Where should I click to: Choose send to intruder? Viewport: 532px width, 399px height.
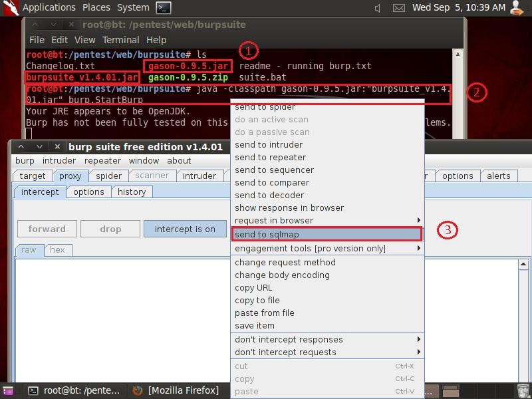click(x=327, y=145)
